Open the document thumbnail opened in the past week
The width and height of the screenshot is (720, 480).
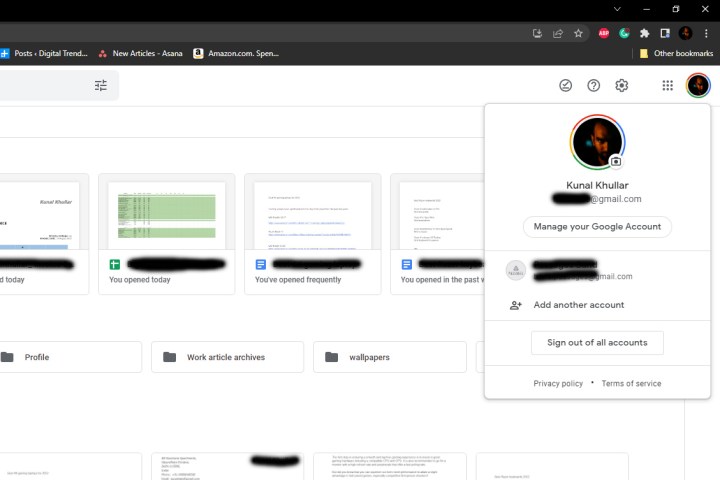coord(442,215)
